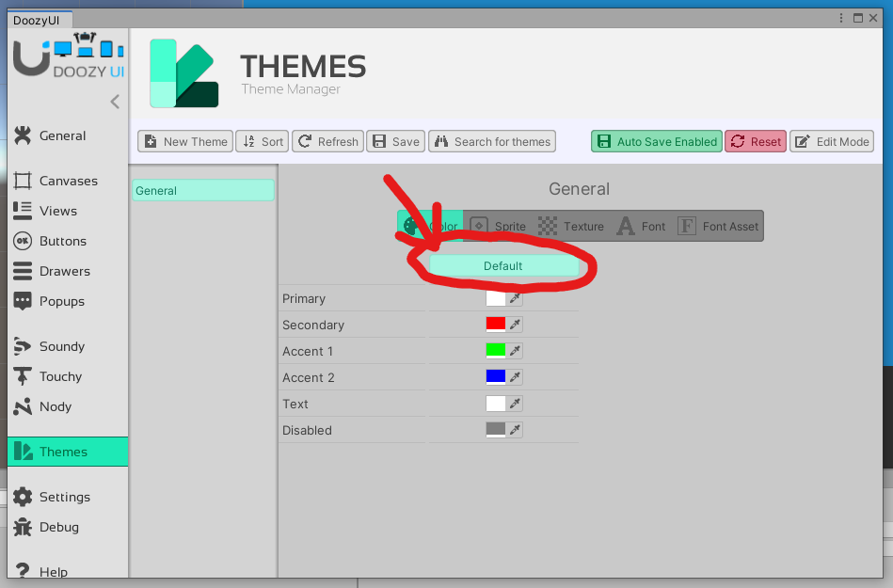The image size is (893, 588).
Task: Open the Secondary red color swatch
Action: [x=496, y=325]
